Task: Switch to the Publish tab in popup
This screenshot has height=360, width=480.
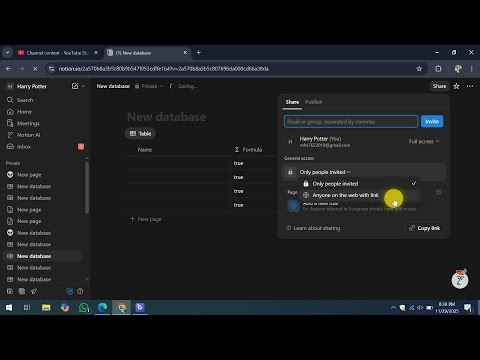Action: coord(314,102)
